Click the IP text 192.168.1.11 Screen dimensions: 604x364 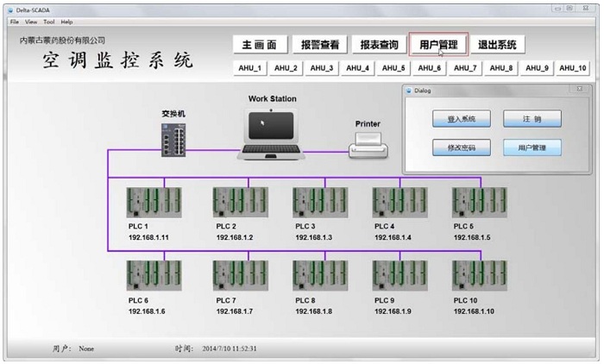click(148, 237)
